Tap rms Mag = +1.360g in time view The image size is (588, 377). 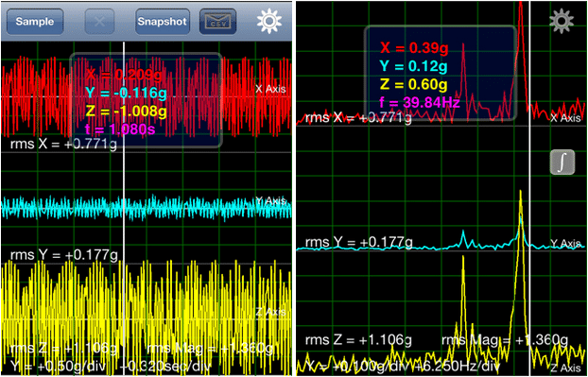tap(210, 349)
